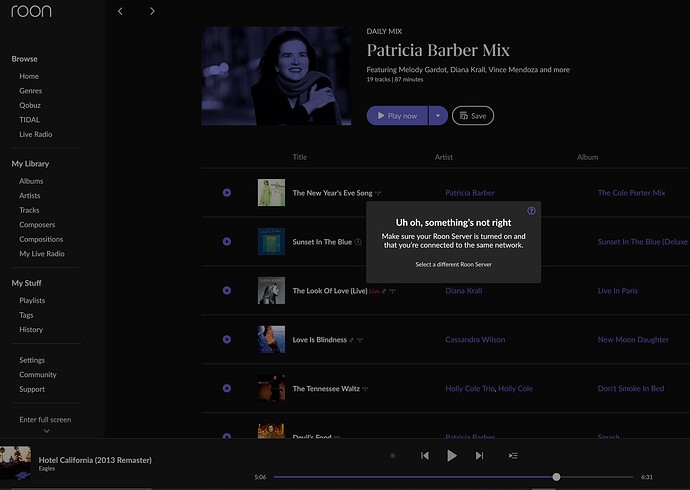The height and width of the screenshot is (490, 690).
Task: Play The Look Of Love (Live) track
Action: click(227, 290)
